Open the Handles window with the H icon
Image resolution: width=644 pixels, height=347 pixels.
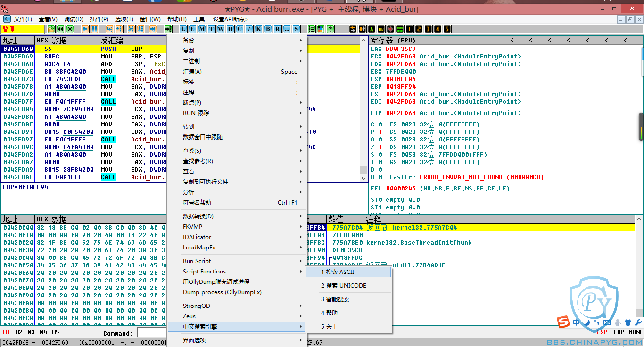click(230, 29)
